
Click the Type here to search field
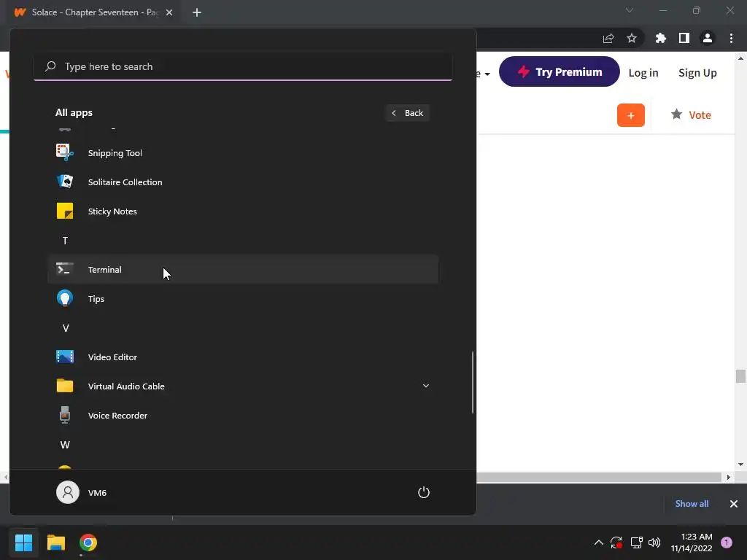pyautogui.click(x=243, y=66)
